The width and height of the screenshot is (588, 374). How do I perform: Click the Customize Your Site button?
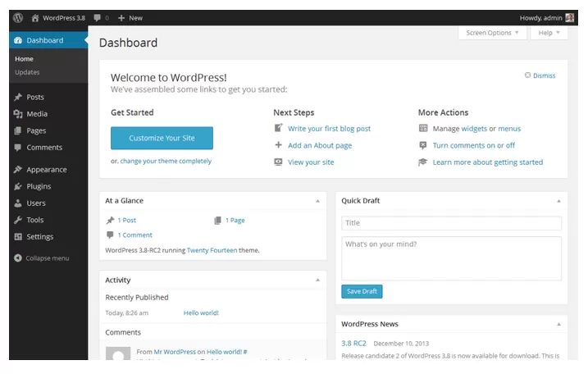pos(162,138)
